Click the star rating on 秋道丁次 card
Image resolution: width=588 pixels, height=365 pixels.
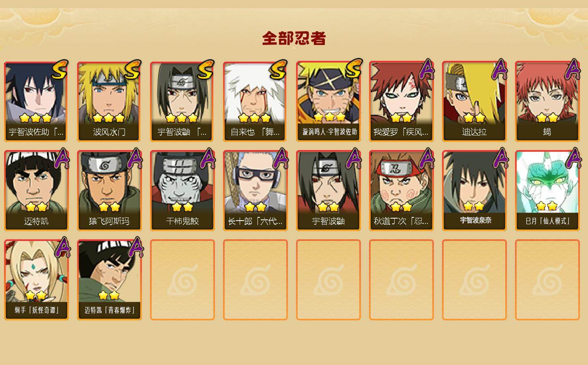401,207
